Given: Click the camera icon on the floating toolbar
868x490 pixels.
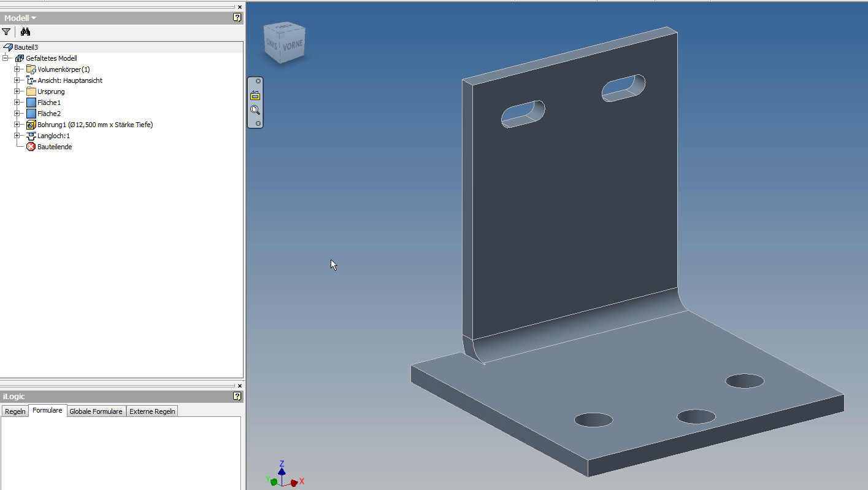Looking at the screenshot, I should tap(255, 95).
